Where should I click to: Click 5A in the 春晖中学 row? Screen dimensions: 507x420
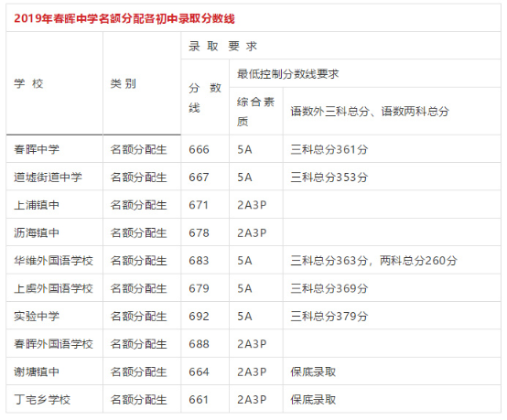pos(244,149)
